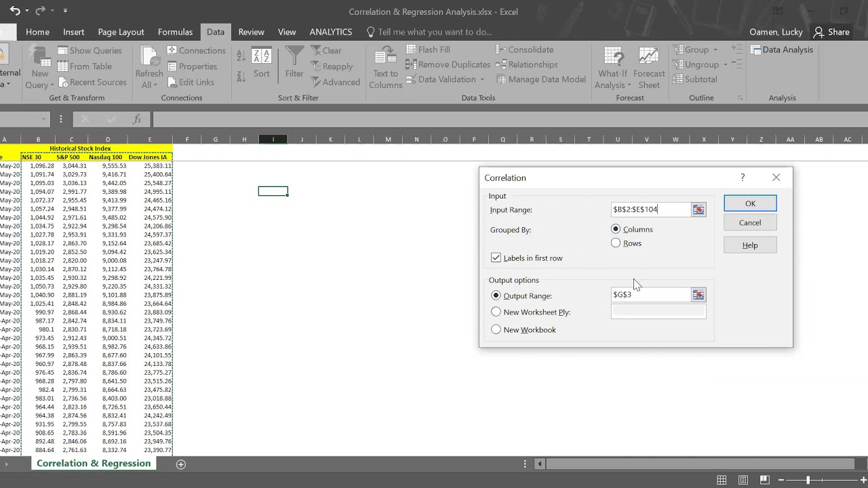The image size is (868, 488).
Task: Click the Input Range text field
Action: (x=651, y=209)
